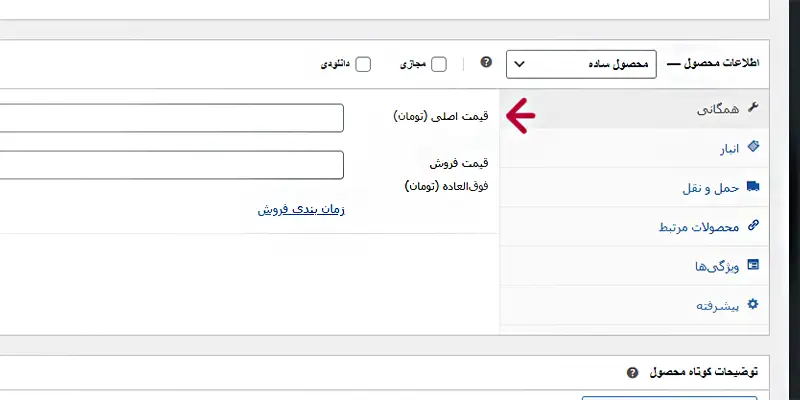Click the wrench icon beside همگانی
This screenshot has width=800, height=400.
tap(753, 107)
